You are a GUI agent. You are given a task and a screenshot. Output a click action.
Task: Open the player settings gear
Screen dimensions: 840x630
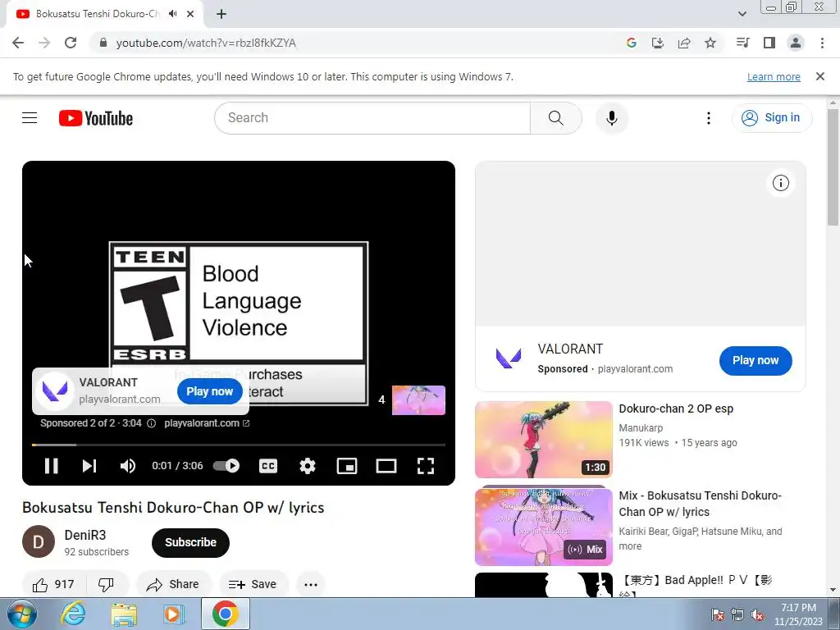coord(307,466)
